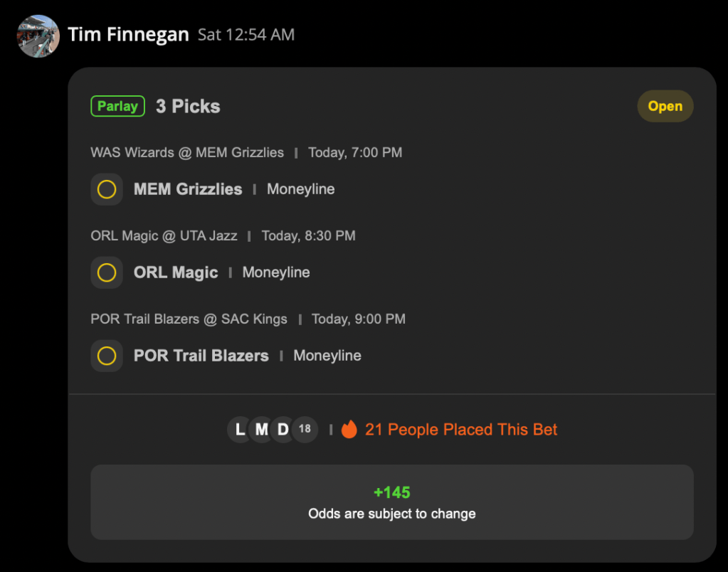728x572 pixels.
Task: Toggle the MEM Grizzlies pick circle
Action: point(107,189)
